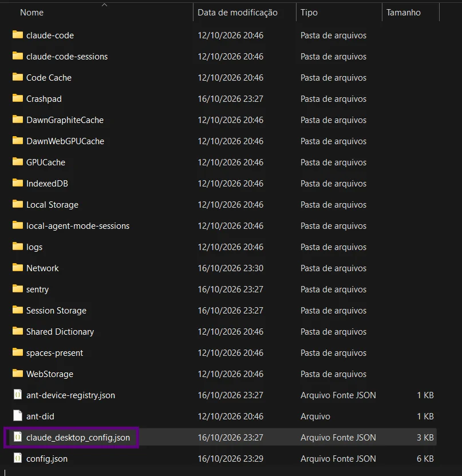The width and height of the screenshot is (462, 476).
Task: Click the claude_desktop_config.json file icon
Action: 18,437
